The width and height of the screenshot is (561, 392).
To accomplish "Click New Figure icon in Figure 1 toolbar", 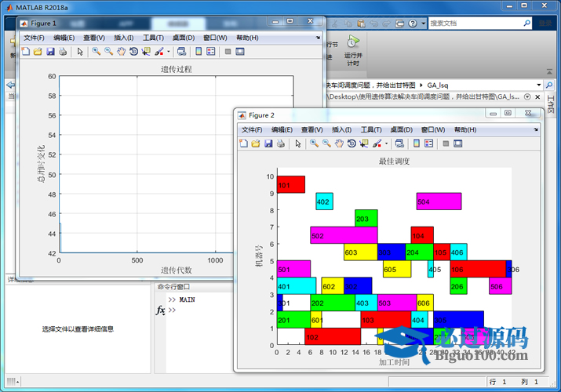I will click(x=26, y=52).
